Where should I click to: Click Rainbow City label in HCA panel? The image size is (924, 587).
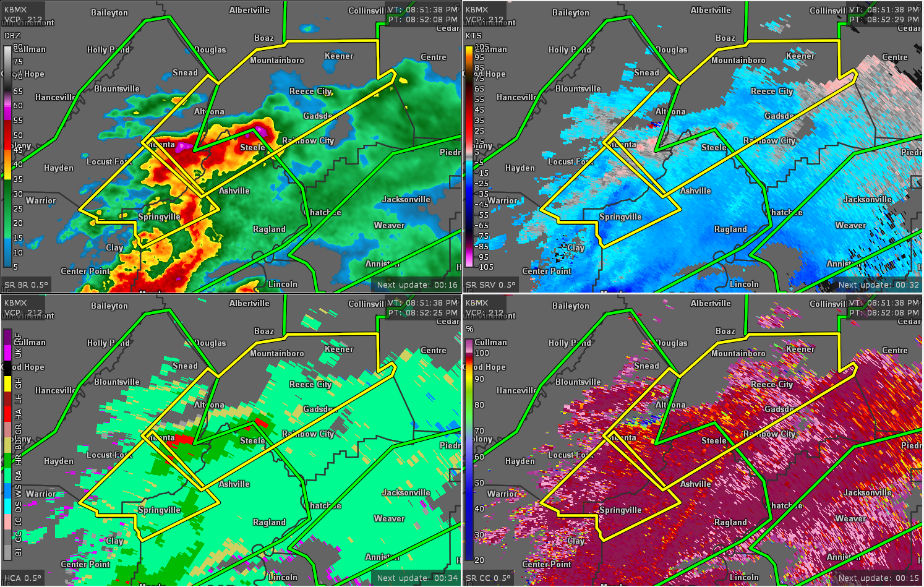pyautogui.click(x=308, y=434)
